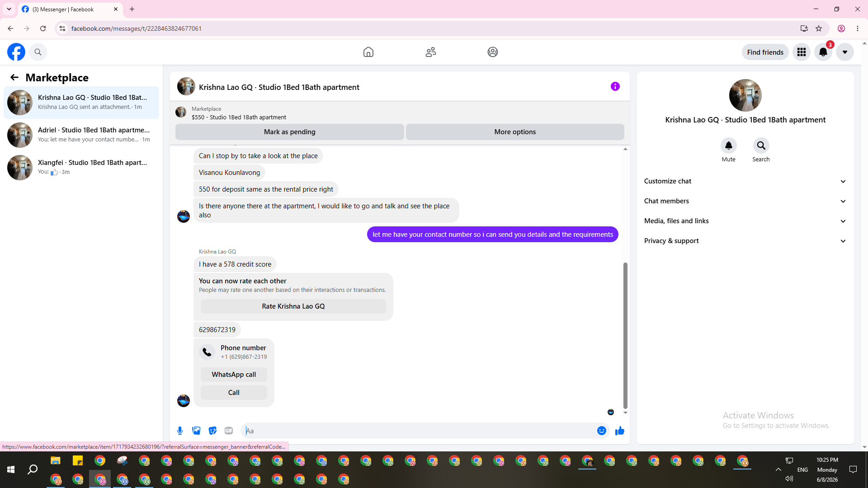
Task: Open the volume control in system tray
Action: (789, 479)
